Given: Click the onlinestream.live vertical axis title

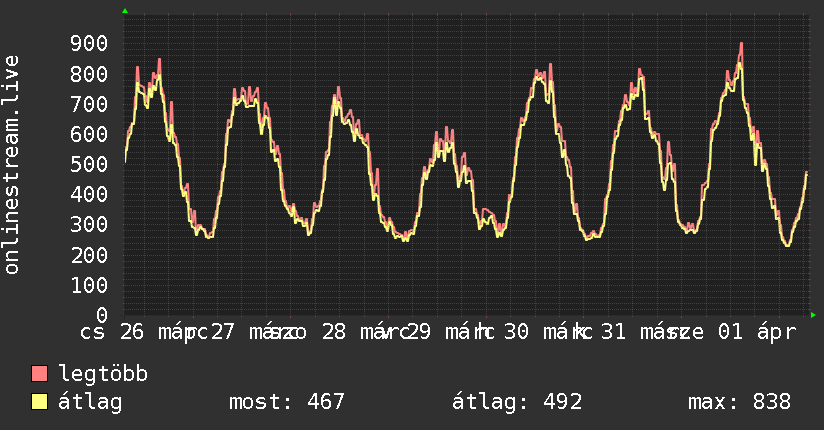Looking at the screenshot, I should point(11,165).
